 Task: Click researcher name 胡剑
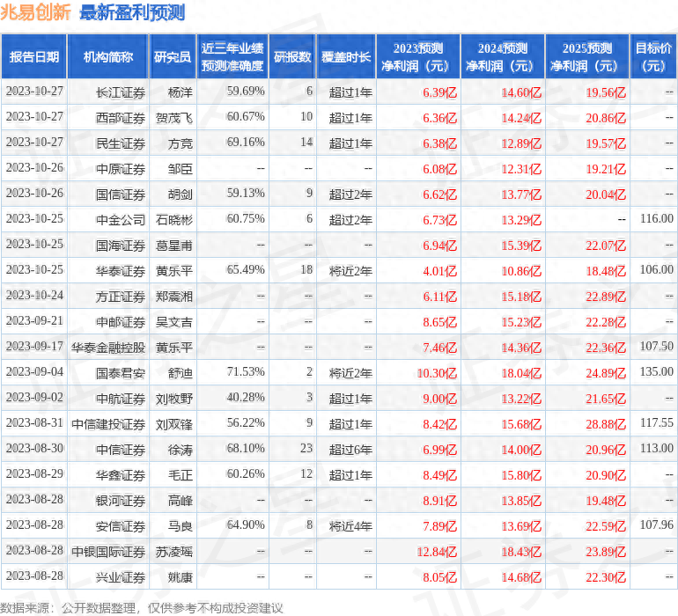(x=180, y=194)
